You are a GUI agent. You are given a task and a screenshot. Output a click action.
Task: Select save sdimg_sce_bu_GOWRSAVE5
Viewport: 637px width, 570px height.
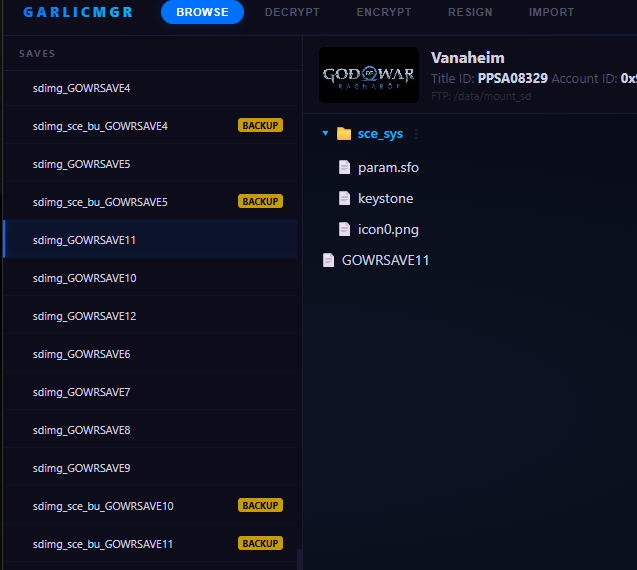coord(150,202)
